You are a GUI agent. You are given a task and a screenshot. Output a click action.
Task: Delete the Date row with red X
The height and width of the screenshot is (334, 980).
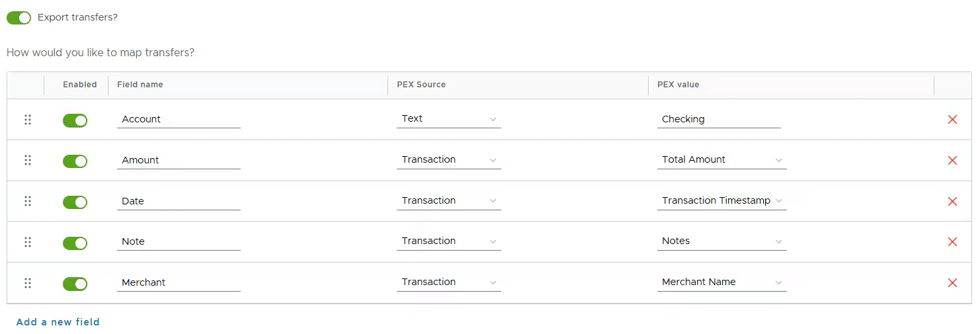(952, 202)
